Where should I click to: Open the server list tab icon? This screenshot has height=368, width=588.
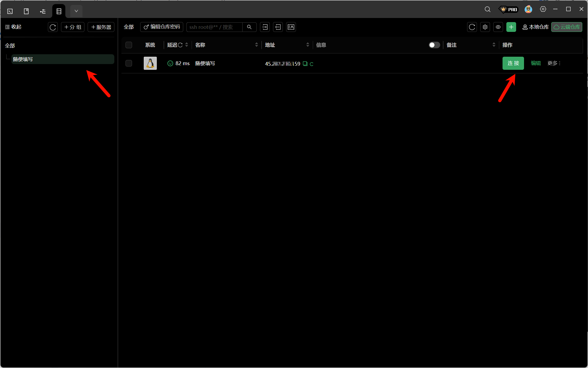pos(59,11)
